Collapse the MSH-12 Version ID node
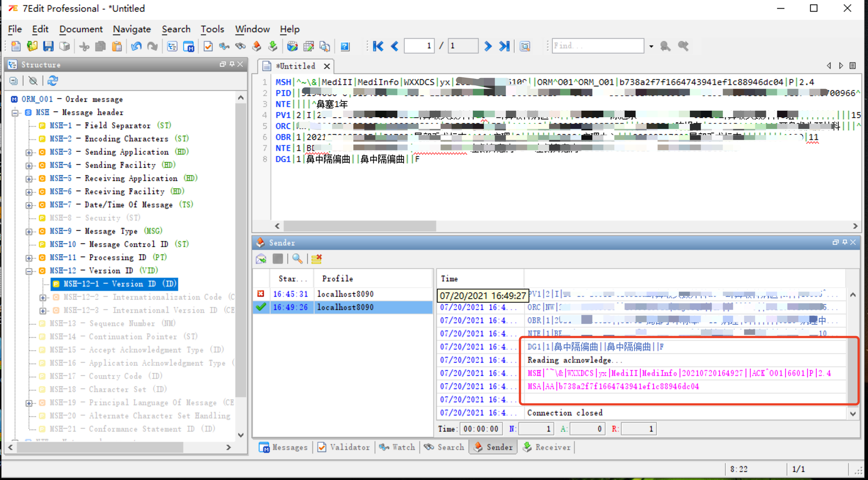This screenshot has height=480, width=868. click(x=29, y=271)
